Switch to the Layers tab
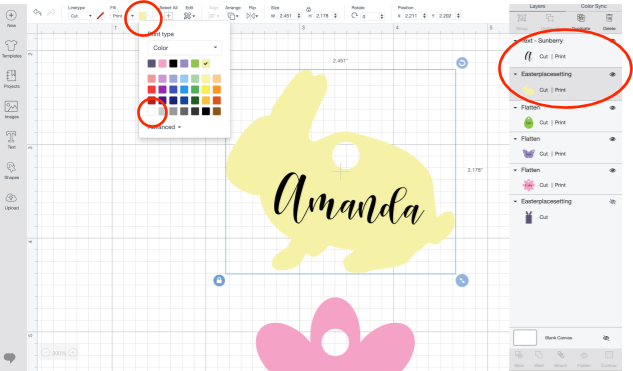The image size is (633, 371). pos(537,6)
